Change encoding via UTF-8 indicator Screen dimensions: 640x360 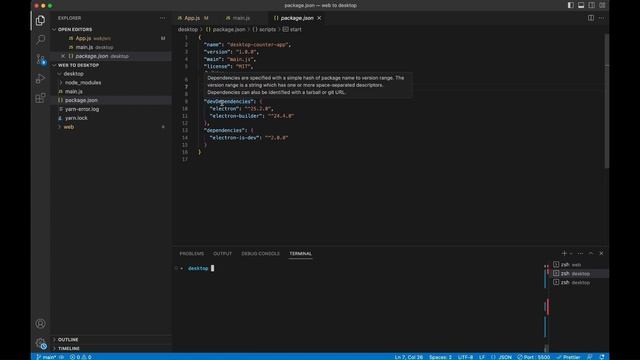tap(465, 357)
